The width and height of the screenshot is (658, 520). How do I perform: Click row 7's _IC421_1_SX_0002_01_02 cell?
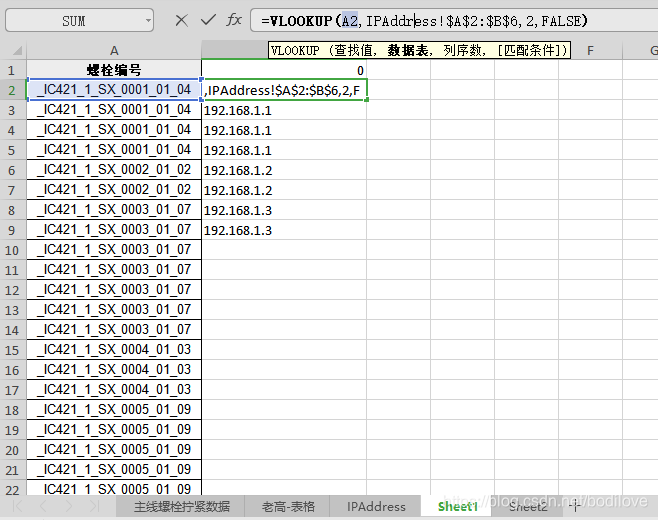[x=114, y=190]
